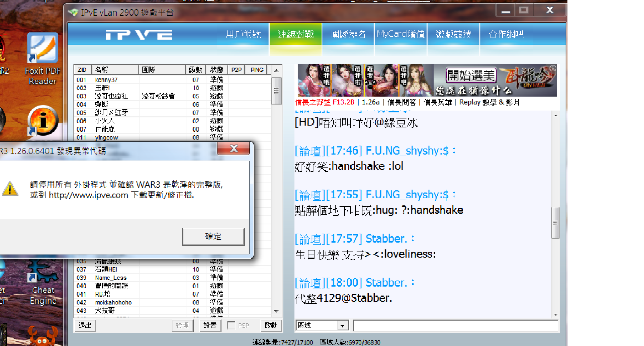The height and width of the screenshot is (346, 644).
Task: Open the 遊戲競技 tab
Action: (x=453, y=34)
